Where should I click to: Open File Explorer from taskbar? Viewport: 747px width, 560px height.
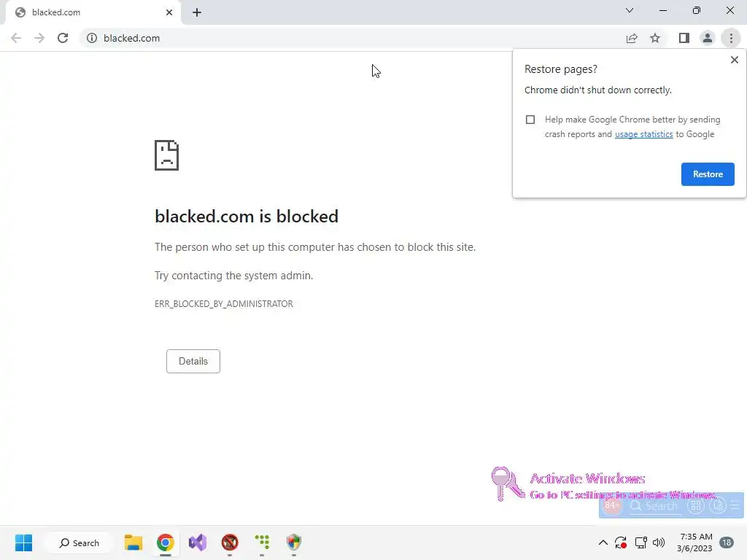(133, 542)
